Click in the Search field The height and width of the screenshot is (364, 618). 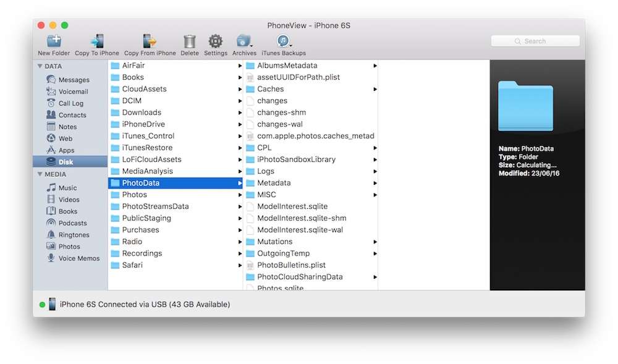point(535,41)
